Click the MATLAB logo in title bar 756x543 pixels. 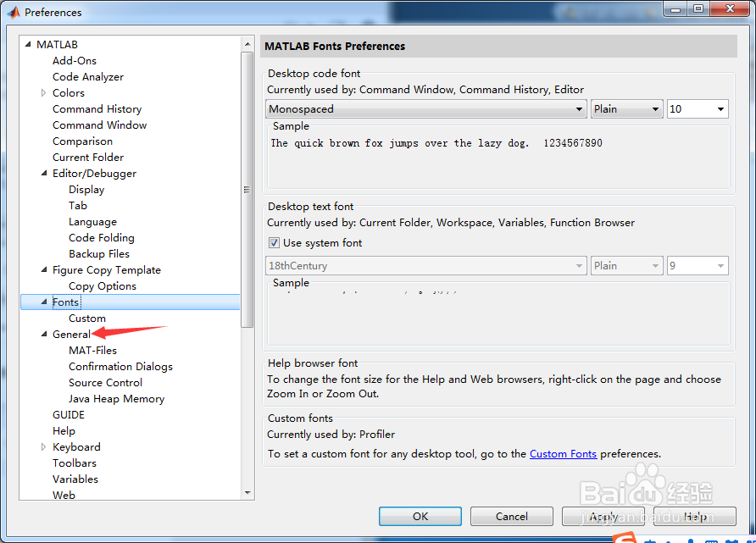(14, 12)
